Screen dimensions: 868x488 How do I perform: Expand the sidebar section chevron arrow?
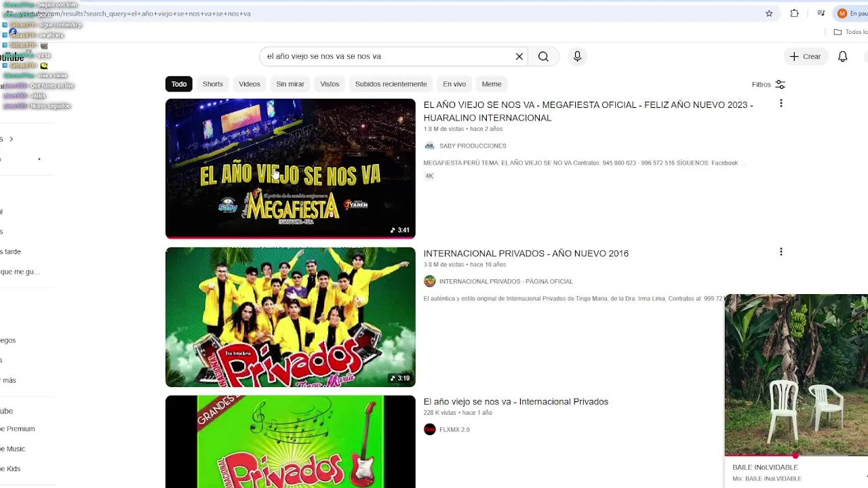tap(11, 139)
